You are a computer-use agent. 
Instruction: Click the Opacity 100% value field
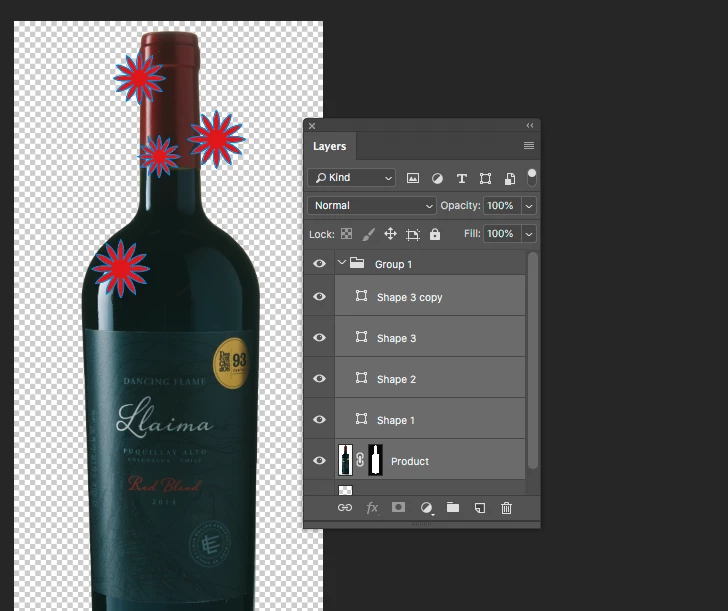pyautogui.click(x=502, y=206)
